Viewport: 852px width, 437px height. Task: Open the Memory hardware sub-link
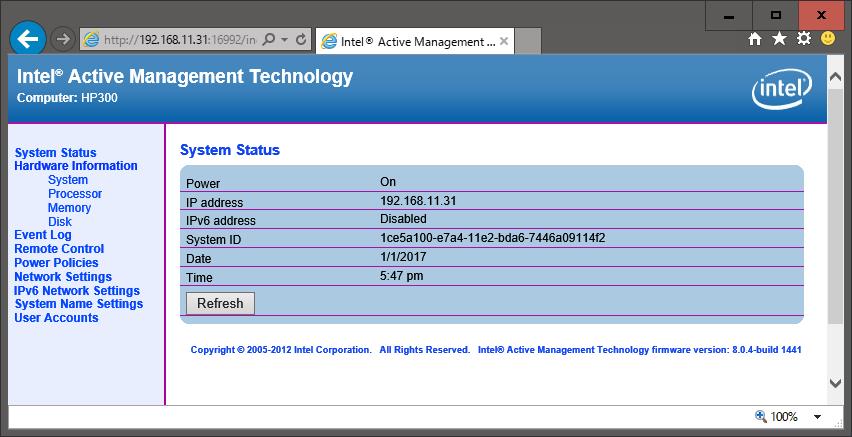(x=69, y=208)
